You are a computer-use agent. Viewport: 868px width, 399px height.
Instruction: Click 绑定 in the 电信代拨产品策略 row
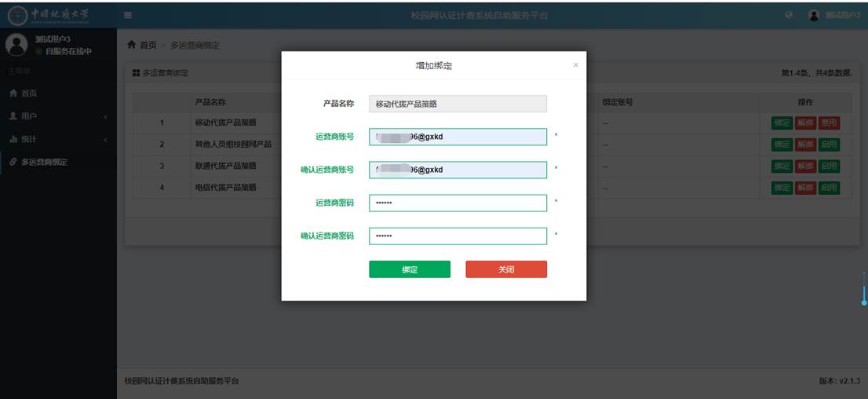782,188
